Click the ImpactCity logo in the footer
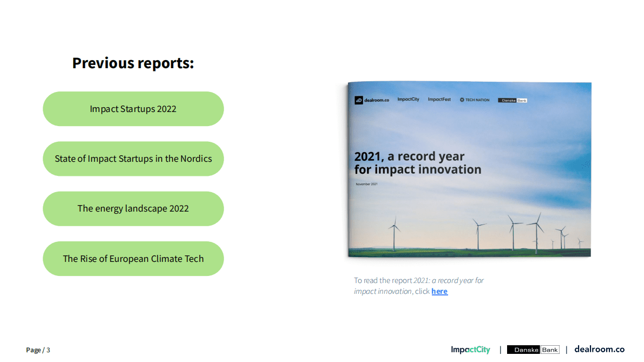Screen dimensions: 644x362 pyautogui.click(x=470, y=350)
